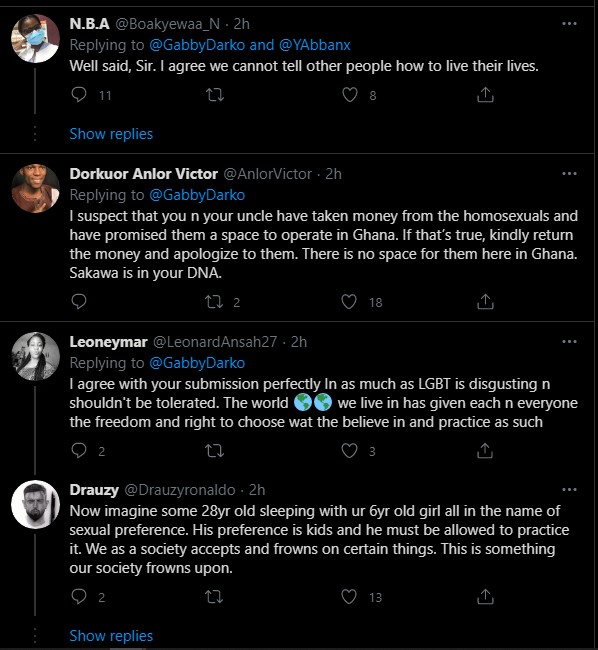
Task: Open Leoneymar's profile avatar
Action: [x=36, y=356]
